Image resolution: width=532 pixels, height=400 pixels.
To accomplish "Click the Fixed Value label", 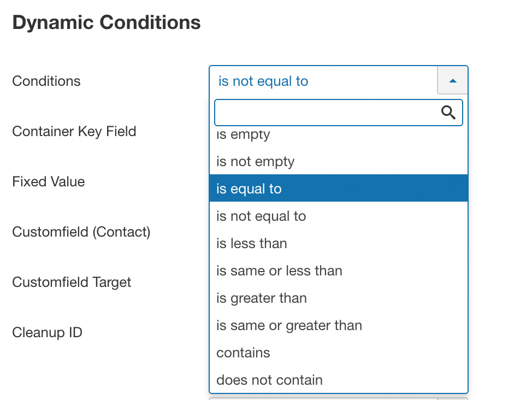I will pos(49,181).
